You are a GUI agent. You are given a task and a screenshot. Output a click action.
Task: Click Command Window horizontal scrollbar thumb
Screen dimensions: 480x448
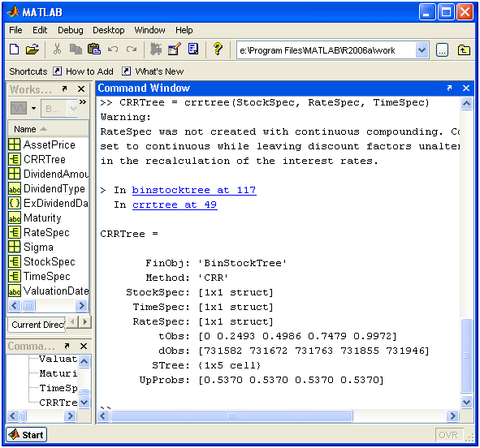231,416
